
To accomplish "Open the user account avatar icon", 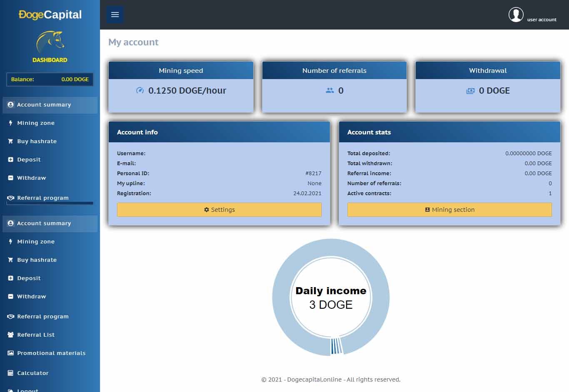I will 516,15.
